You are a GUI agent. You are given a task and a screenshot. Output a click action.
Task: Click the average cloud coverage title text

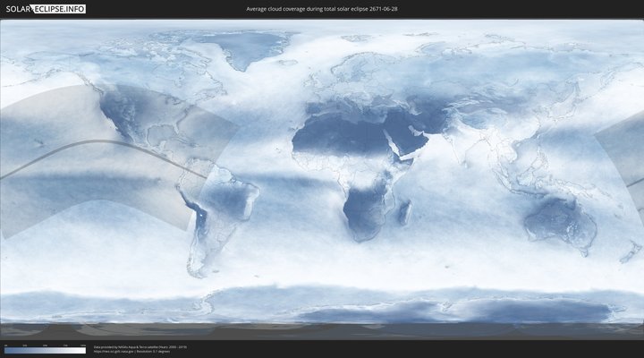(322, 9)
